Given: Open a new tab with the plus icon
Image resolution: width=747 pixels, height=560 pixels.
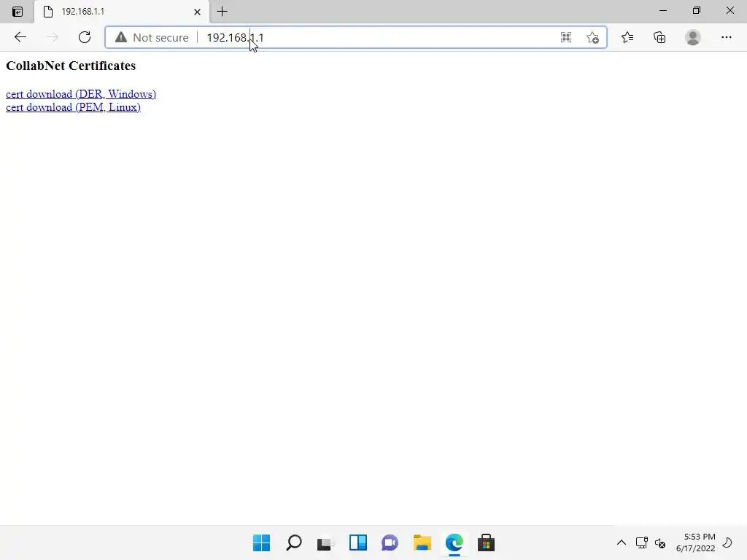Looking at the screenshot, I should point(222,12).
